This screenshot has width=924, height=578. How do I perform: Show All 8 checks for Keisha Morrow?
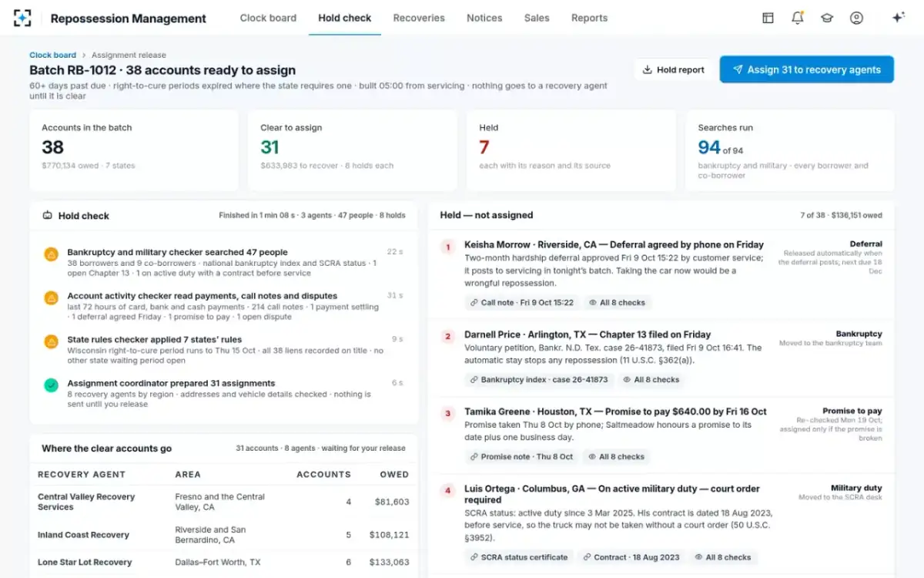coord(617,303)
